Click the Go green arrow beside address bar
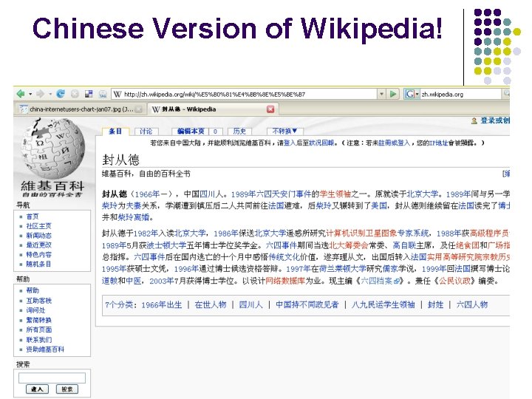This screenshot has height=399, width=532. pos(393,94)
